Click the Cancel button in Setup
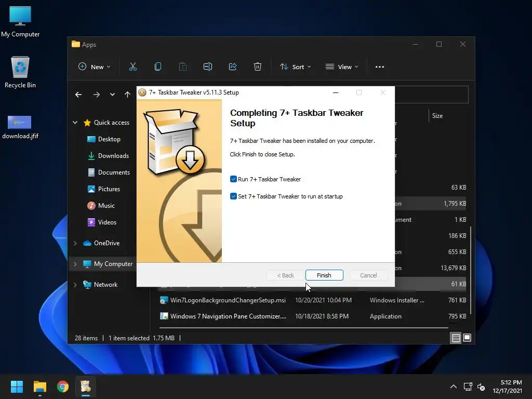The height and width of the screenshot is (399, 532). (368, 275)
